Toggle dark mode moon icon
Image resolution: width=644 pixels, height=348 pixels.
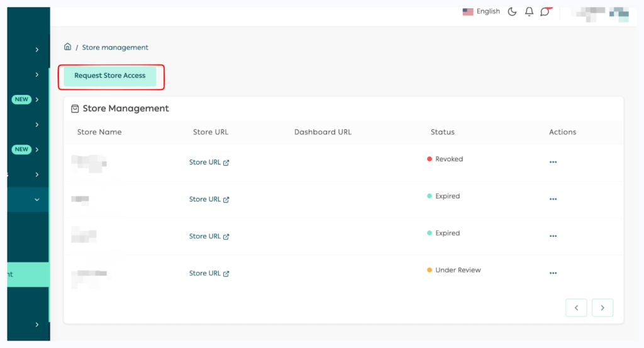click(512, 11)
